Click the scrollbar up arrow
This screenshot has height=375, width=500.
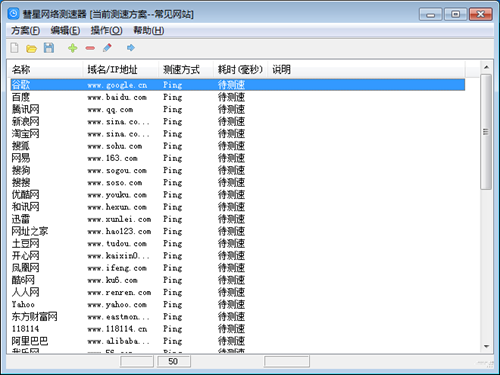pos(486,67)
